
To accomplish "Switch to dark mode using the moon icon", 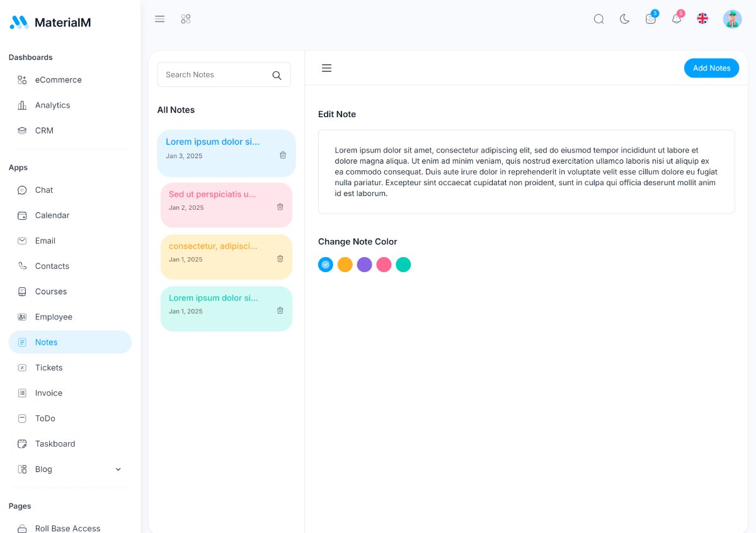I will (x=624, y=19).
